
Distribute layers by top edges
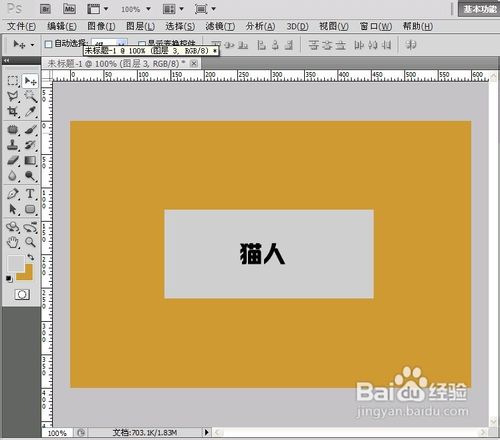[313, 45]
